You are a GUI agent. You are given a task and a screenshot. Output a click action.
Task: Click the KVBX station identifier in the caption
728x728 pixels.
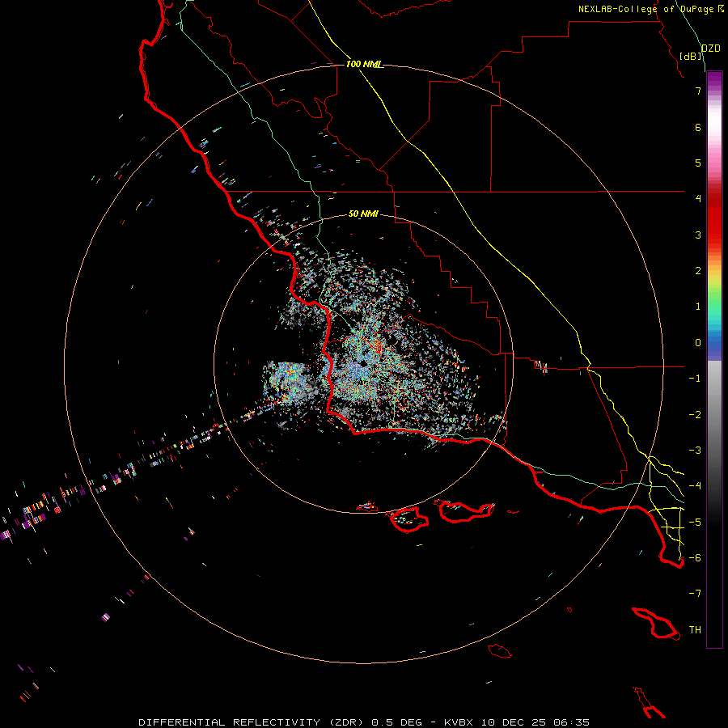pos(459,722)
